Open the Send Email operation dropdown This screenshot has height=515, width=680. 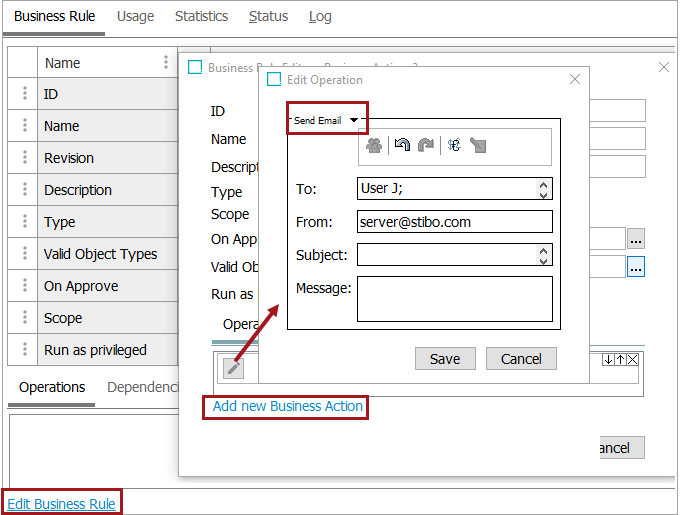pos(353,120)
